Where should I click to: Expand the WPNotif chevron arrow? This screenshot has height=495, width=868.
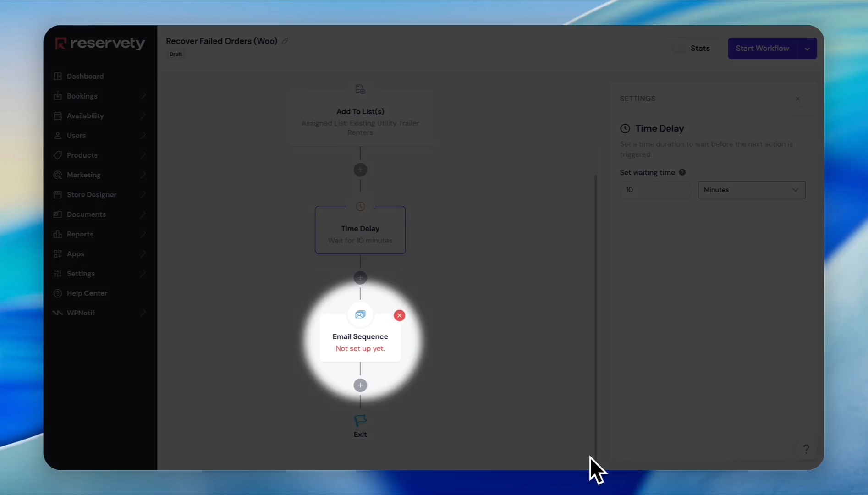click(x=143, y=313)
